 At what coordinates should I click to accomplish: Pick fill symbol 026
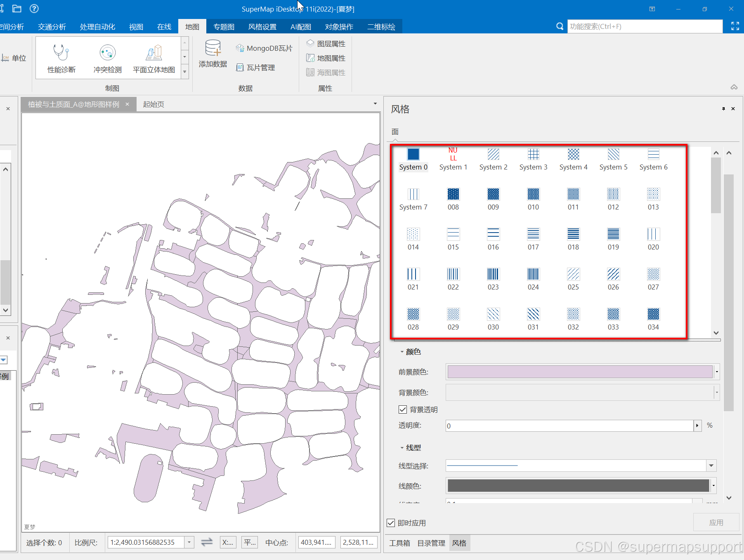click(613, 279)
